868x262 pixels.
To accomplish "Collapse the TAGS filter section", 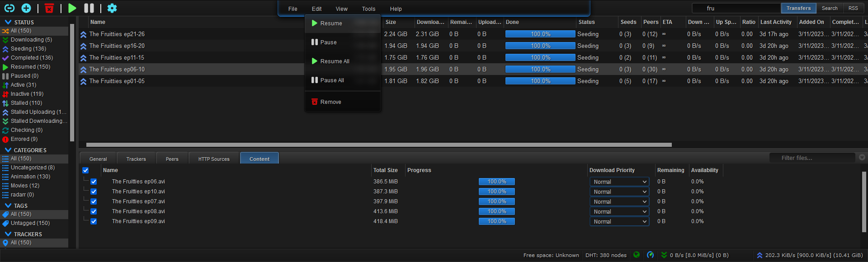I will [8, 206].
